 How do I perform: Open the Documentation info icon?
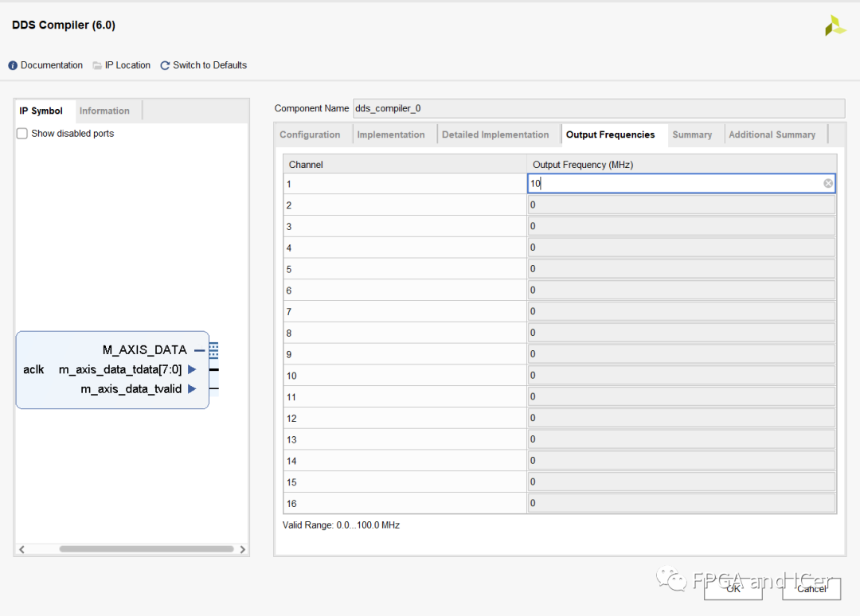[x=13, y=65]
